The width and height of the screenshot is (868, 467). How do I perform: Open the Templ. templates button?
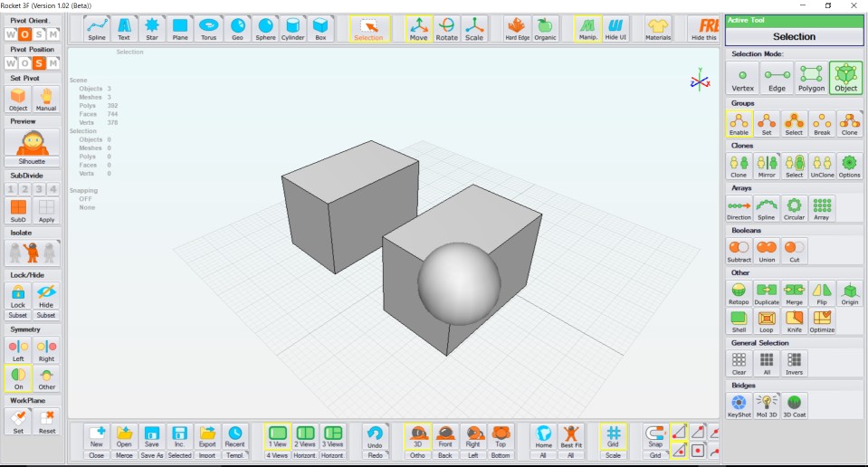234,455
